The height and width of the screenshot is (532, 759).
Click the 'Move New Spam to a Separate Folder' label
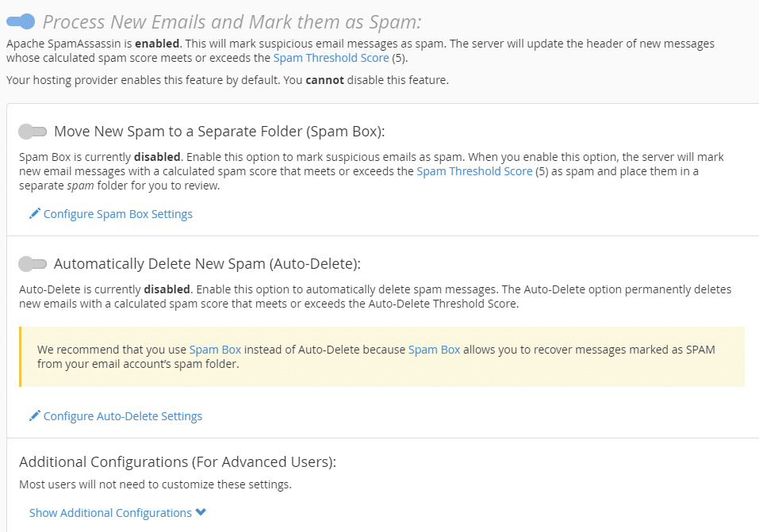point(219,132)
